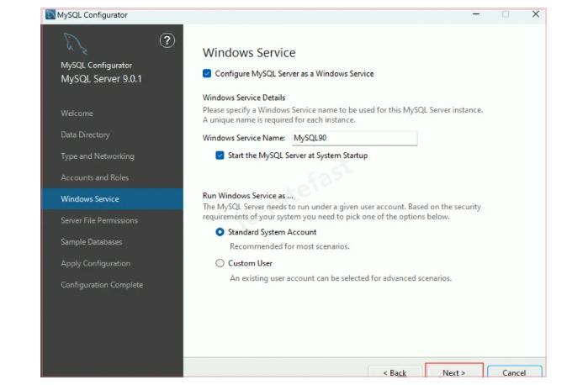Open the Configuration Complete step

click(102, 284)
